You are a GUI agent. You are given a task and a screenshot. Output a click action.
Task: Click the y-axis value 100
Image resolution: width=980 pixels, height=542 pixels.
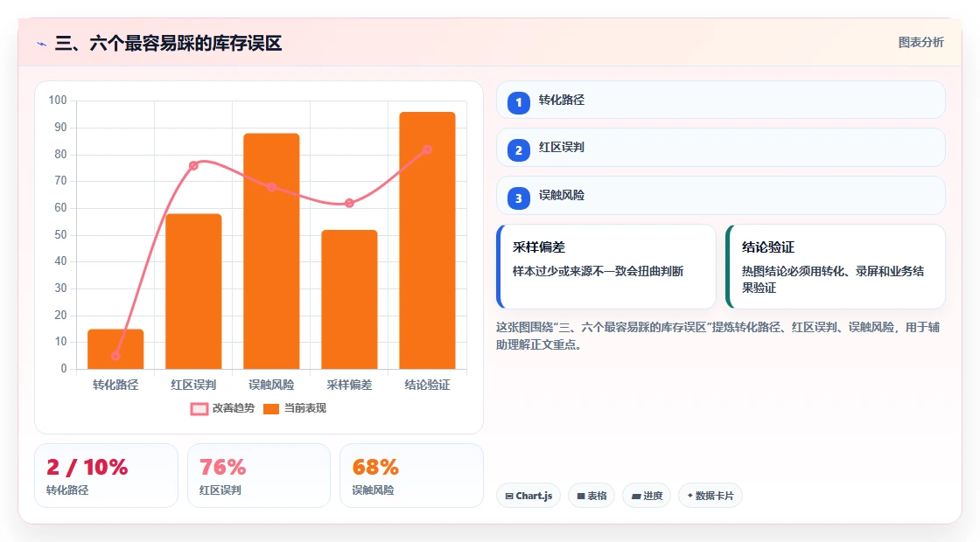click(58, 101)
